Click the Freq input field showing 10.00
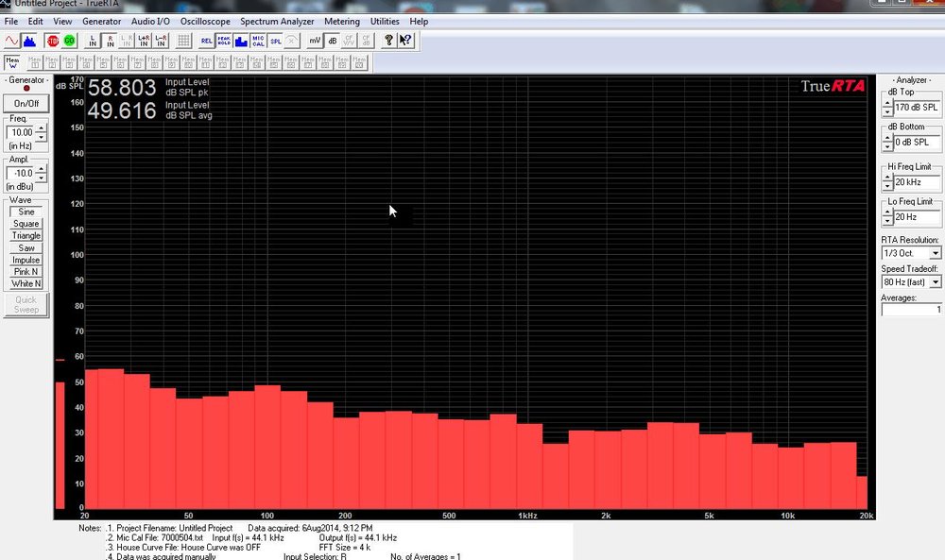 click(x=22, y=132)
